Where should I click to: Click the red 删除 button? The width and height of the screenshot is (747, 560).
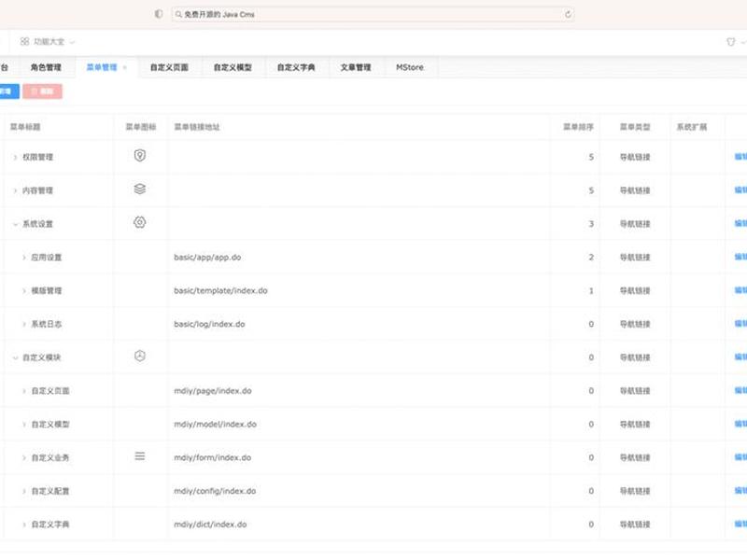(42, 91)
